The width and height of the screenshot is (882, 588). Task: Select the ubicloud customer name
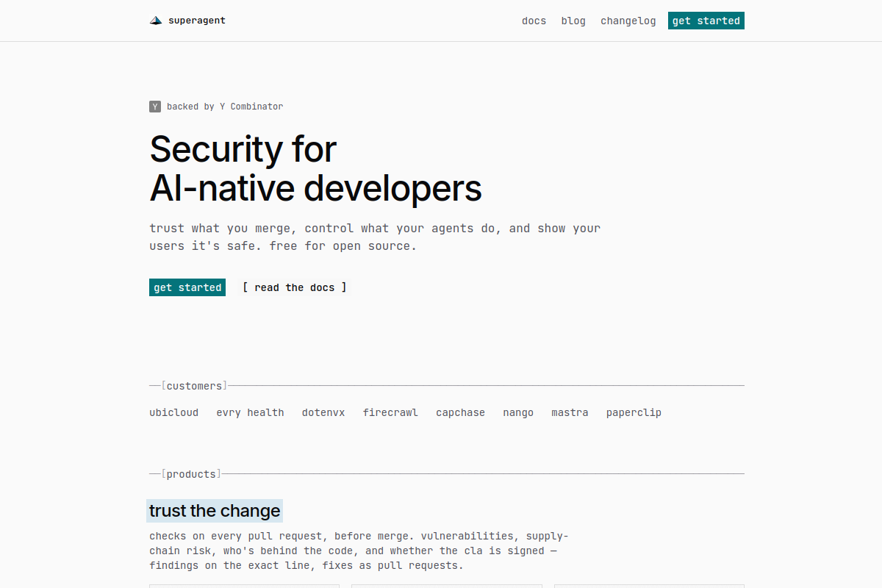tap(174, 412)
